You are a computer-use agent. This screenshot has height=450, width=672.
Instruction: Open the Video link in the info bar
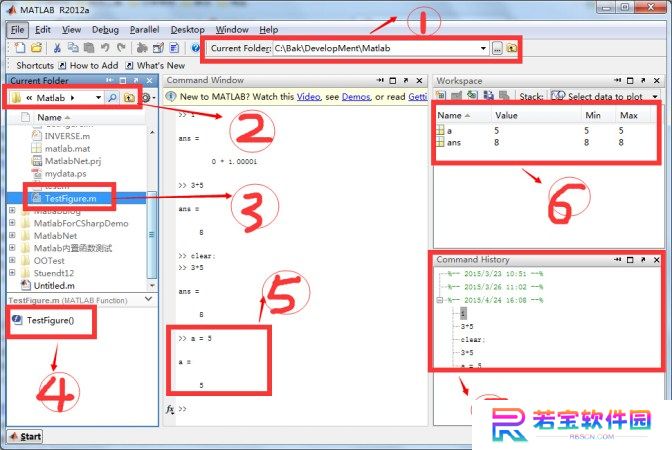pos(309,97)
